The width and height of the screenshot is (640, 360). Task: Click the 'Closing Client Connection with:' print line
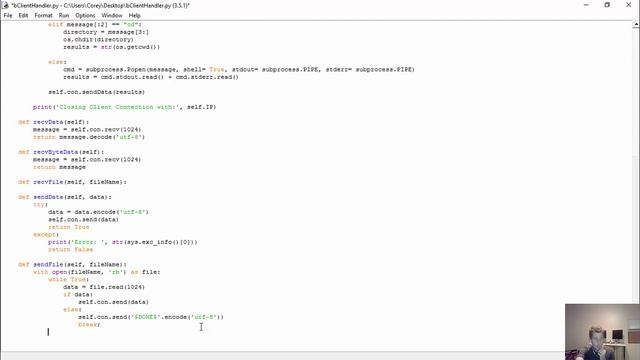click(124, 107)
